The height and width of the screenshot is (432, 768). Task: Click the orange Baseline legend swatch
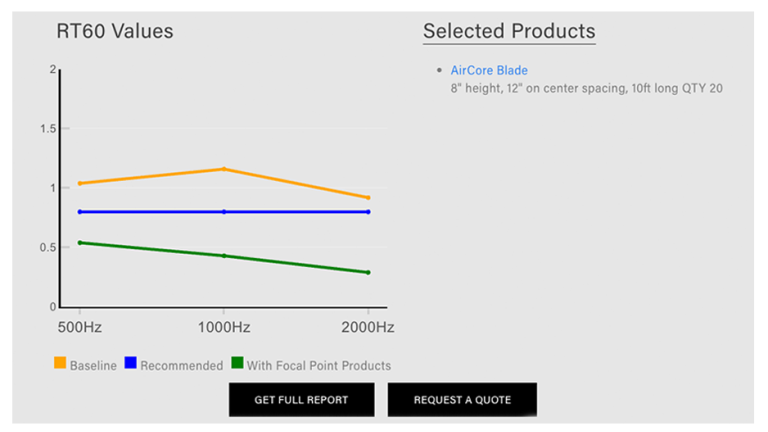point(60,365)
